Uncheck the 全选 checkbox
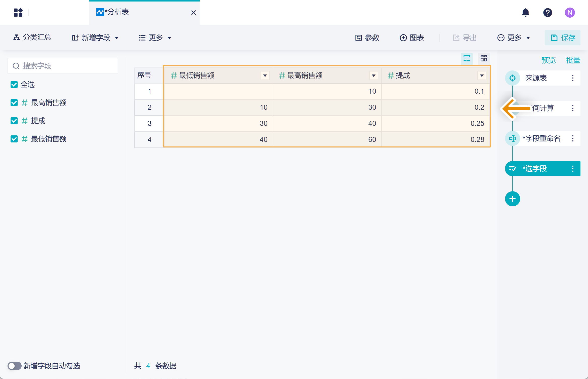Image resolution: width=588 pixels, height=379 pixels. (14, 85)
